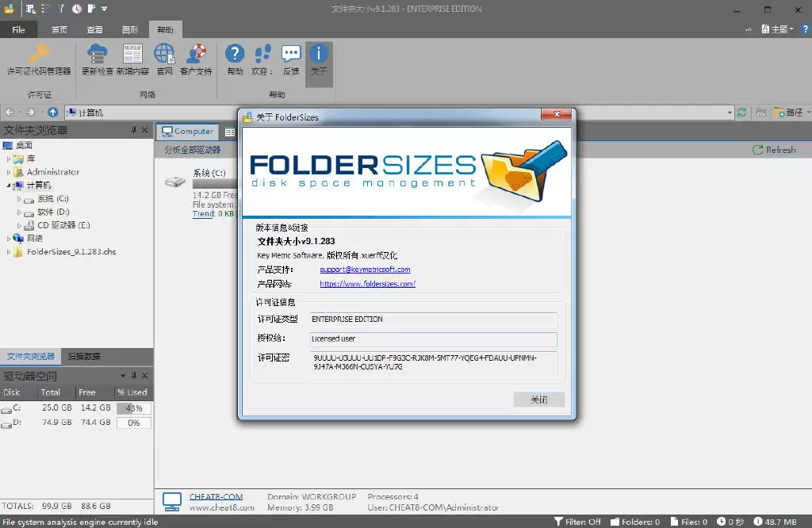Expand the 软件 (D:) tree node
This screenshot has width=812, height=528.
click(19, 212)
